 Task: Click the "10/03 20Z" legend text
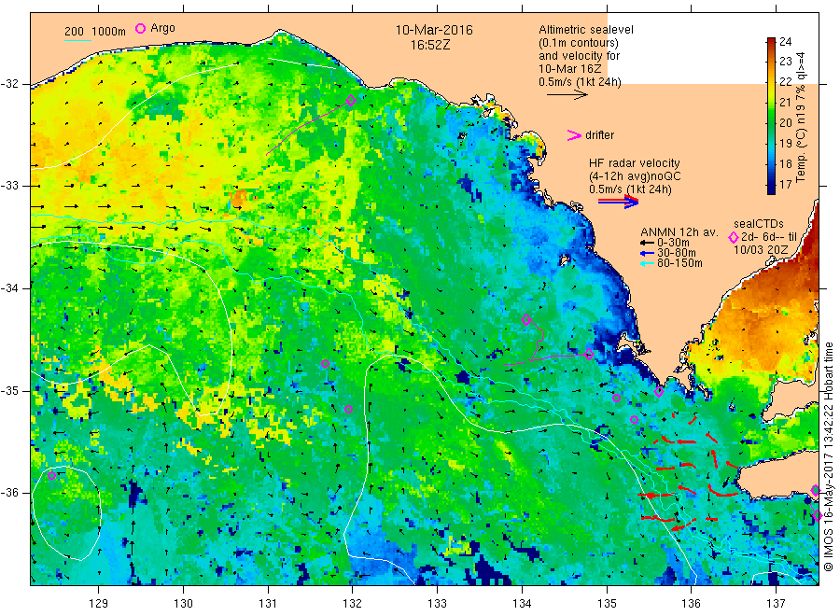point(761,250)
